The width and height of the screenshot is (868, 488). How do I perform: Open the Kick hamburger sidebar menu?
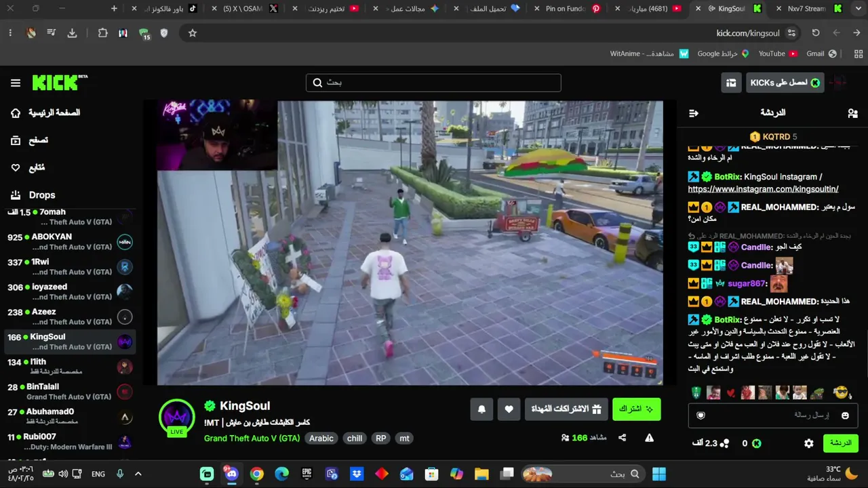coord(16,83)
